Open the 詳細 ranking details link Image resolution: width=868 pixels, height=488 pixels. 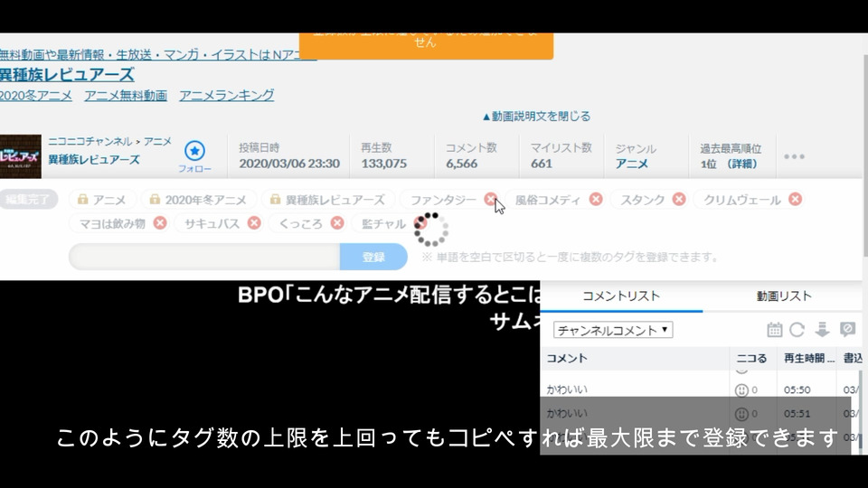click(x=743, y=164)
